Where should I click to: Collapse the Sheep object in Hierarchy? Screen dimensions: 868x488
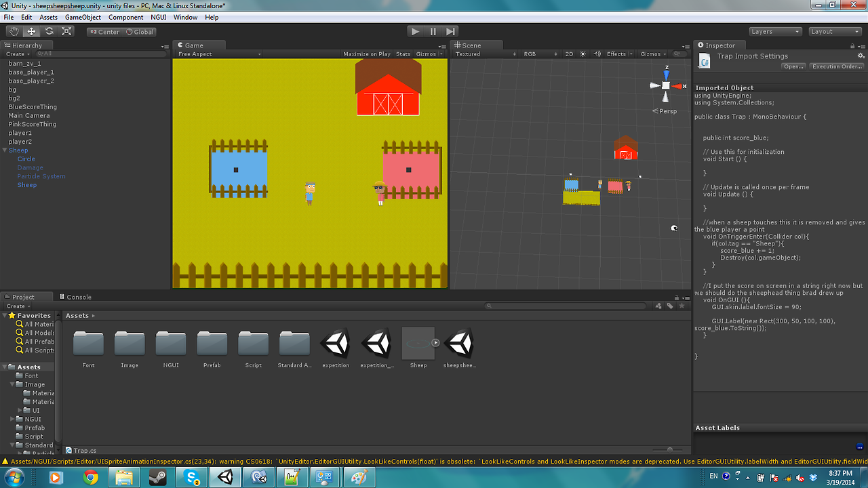click(x=5, y=150)
